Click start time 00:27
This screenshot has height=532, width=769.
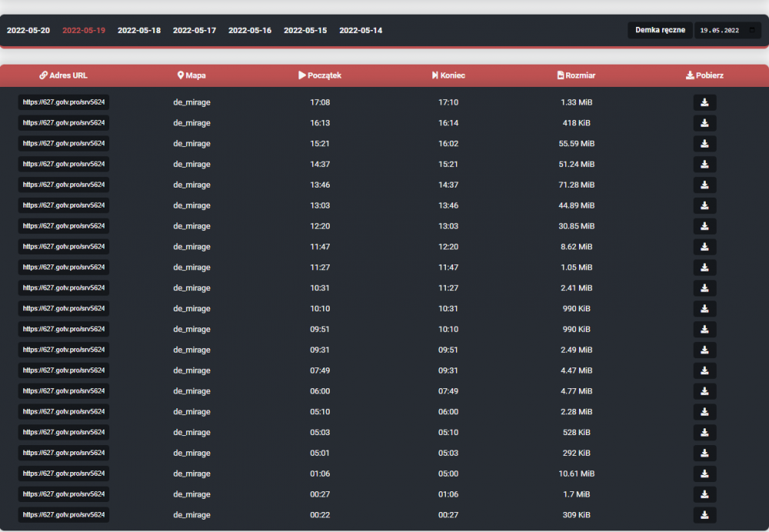(x=320, y=494)
